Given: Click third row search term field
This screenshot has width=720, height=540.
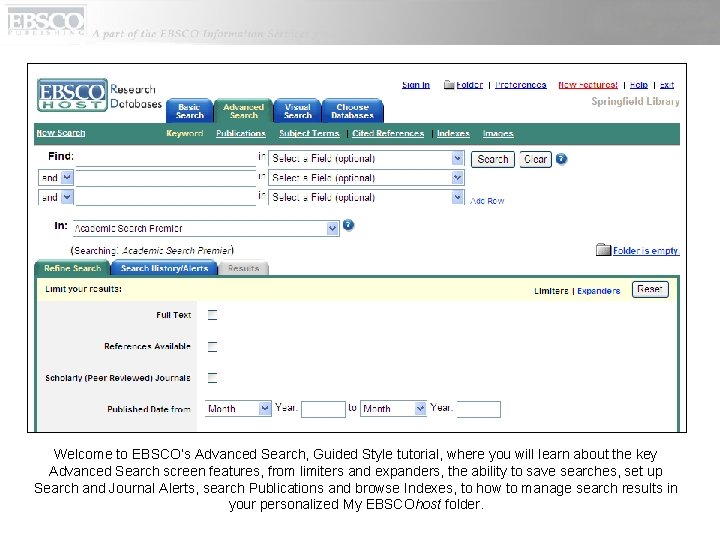Looking at the screenshot, I should coord(166,197).
